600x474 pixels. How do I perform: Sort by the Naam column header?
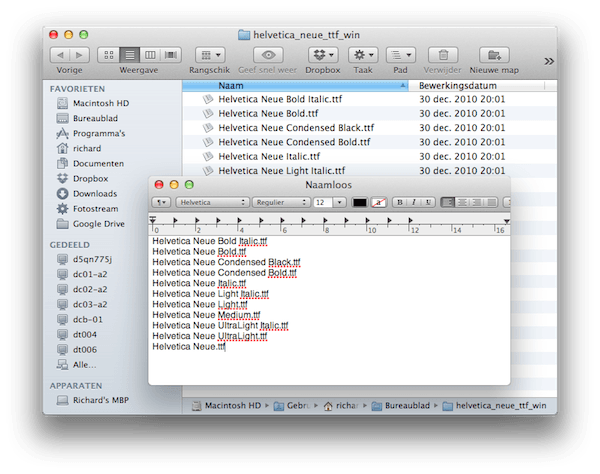click(x=295, y=86)
